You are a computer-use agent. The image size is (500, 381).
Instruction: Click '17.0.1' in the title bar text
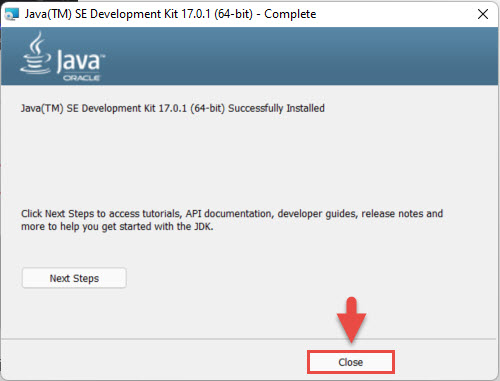[196, 14]
